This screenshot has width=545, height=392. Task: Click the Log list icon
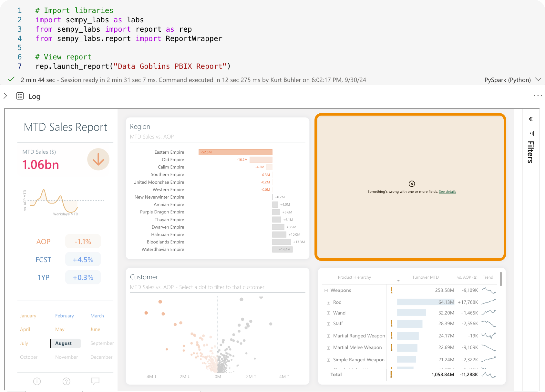[x=20, y=96]
